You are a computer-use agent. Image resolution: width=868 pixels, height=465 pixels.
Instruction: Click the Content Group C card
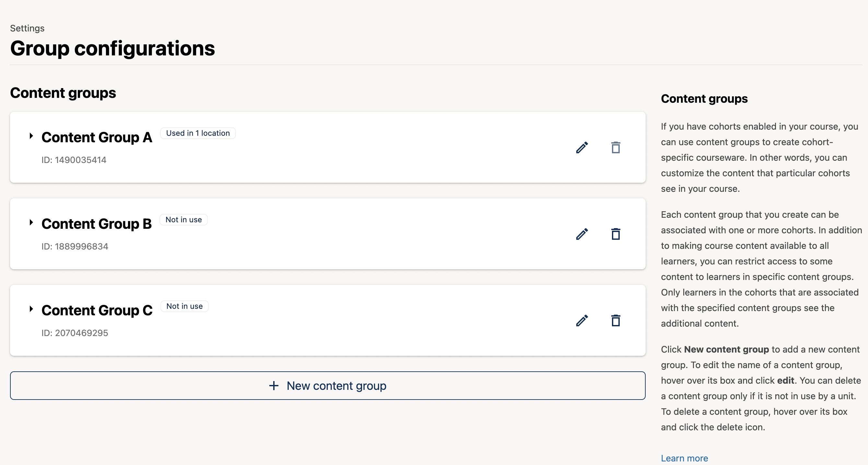(x=328, y=320)
